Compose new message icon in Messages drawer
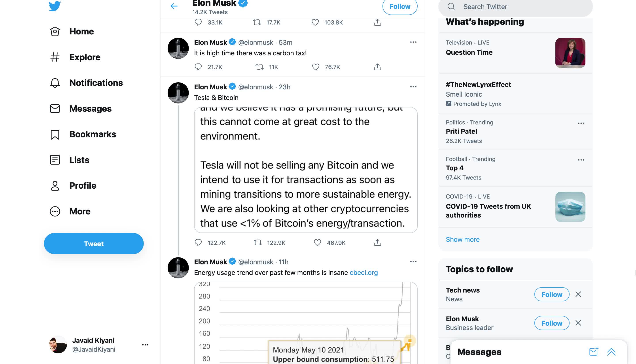The image size is (636, 364). click(x=593, y=351)
